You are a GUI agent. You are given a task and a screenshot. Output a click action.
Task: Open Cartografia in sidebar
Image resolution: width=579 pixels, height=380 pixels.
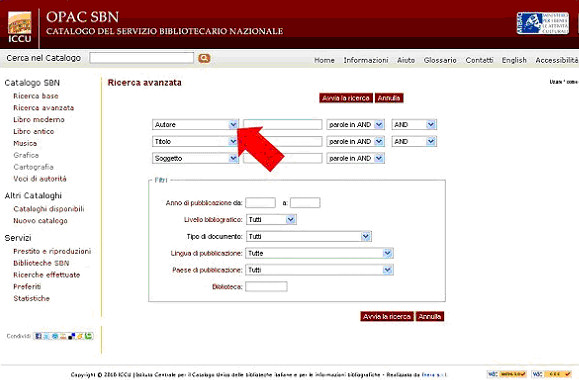tap(33, 167)
